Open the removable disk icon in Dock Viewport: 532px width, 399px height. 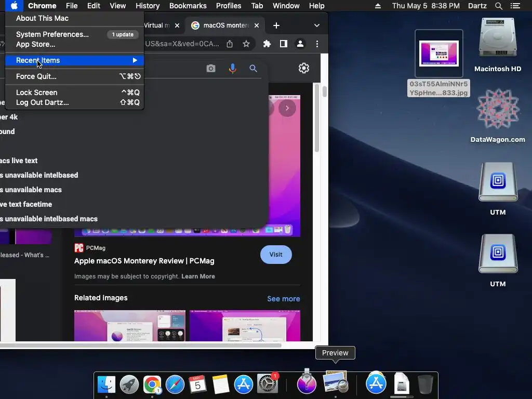click(402, 384)
